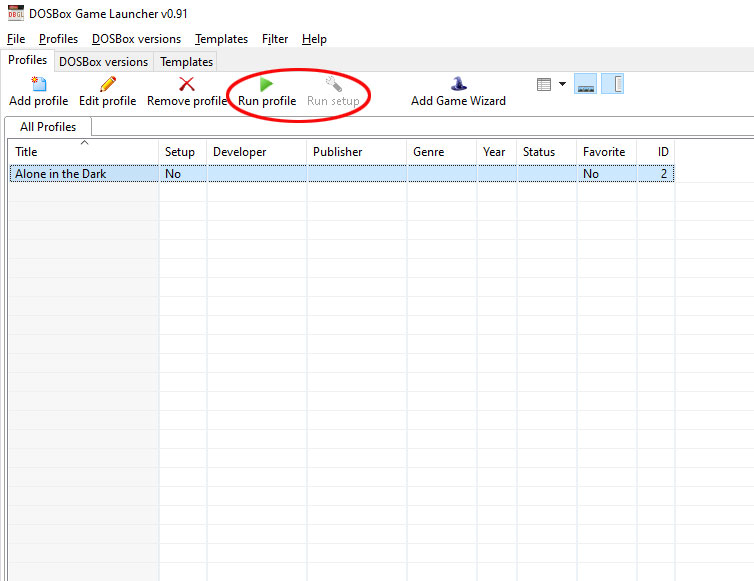Sort by the Year column header
Viewport: 754px width, 581px height.
497,152
